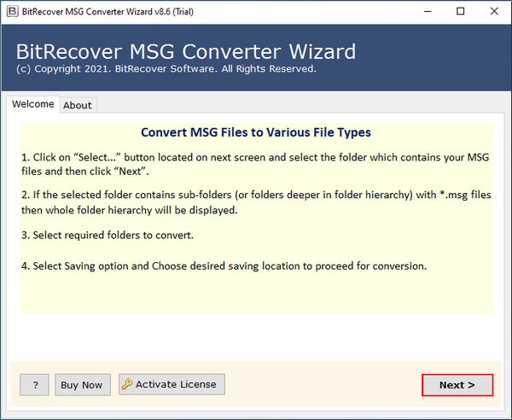Switch to the Welcome tab

(32, 104)
